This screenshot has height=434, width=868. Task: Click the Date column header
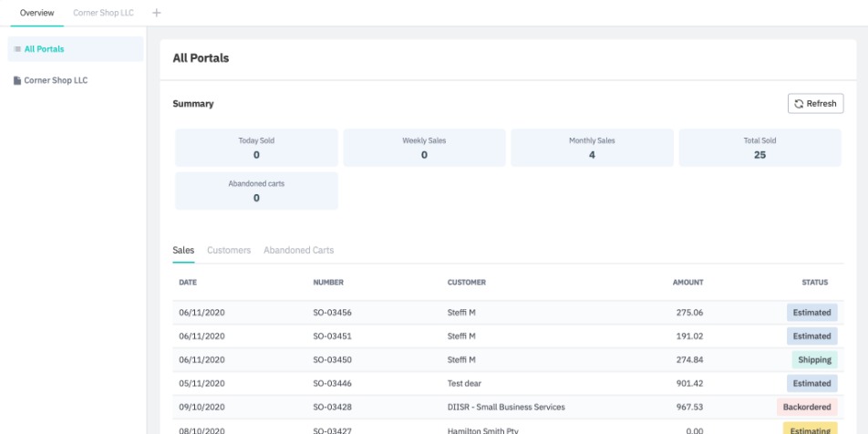pyautogui.click(x=188, y=283)
